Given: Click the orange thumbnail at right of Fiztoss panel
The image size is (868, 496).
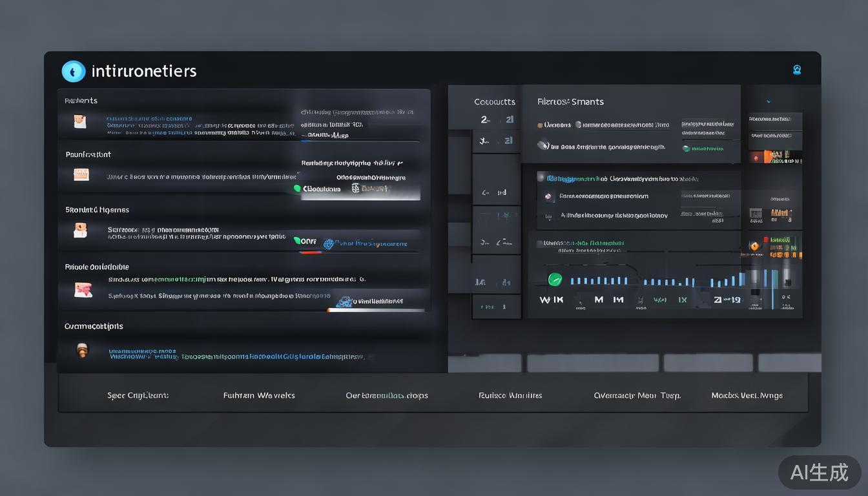Looking at the screenshot, I should pos(775,156).
